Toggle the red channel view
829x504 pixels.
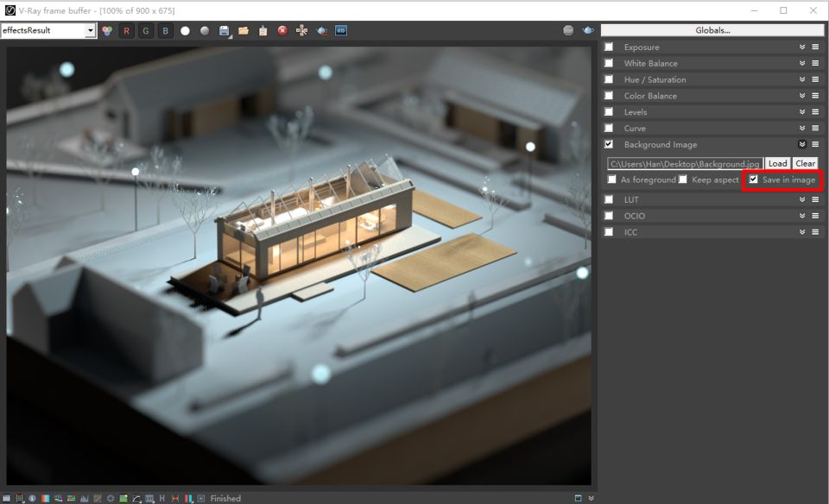click(x=127, y=31)
